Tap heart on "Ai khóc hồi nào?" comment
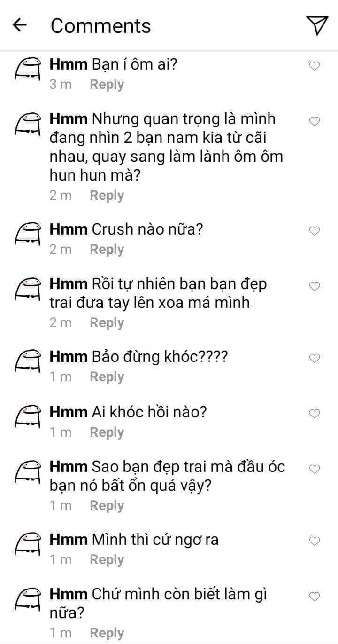 tap(315, 414)
